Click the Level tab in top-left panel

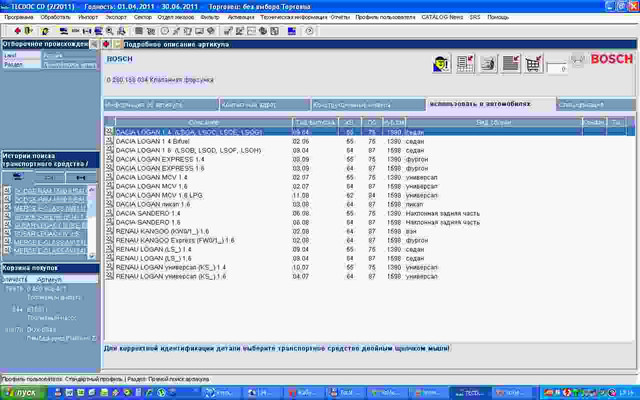(x=21, y=55)
